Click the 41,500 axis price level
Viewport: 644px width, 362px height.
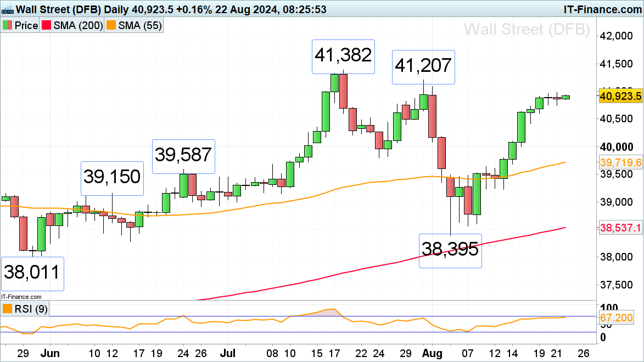[617, 64]
